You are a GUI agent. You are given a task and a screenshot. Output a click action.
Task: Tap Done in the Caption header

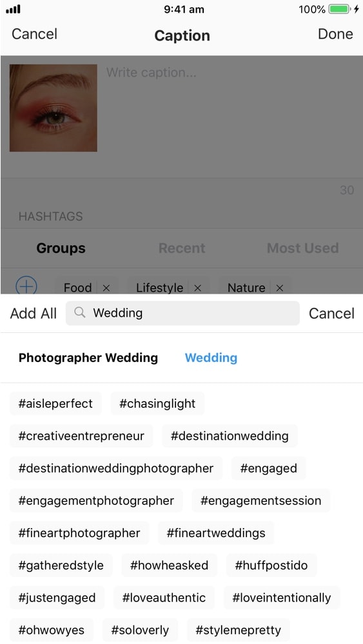[x=335, y=34]
